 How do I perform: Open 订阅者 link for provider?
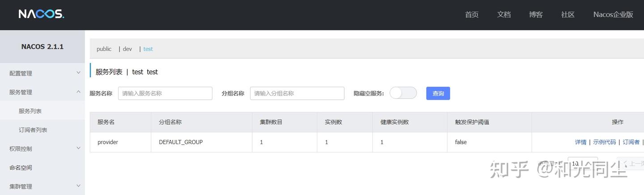click(631, 142)
